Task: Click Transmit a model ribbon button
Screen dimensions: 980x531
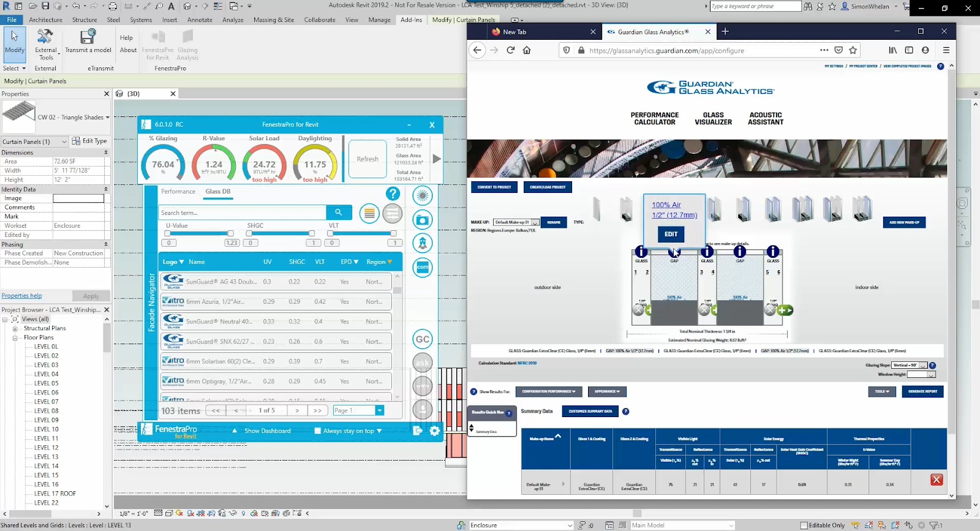Action: pyautogui.click(x=88, y=42)
